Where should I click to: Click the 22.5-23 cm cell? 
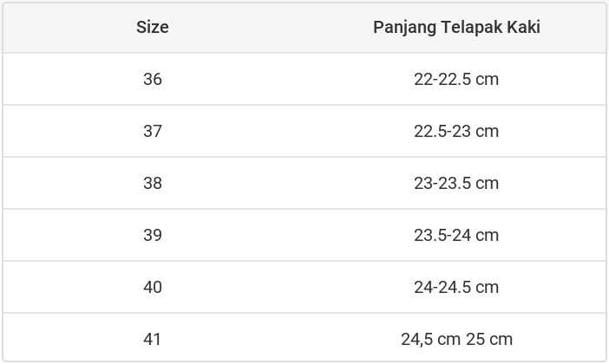[456, 131]
